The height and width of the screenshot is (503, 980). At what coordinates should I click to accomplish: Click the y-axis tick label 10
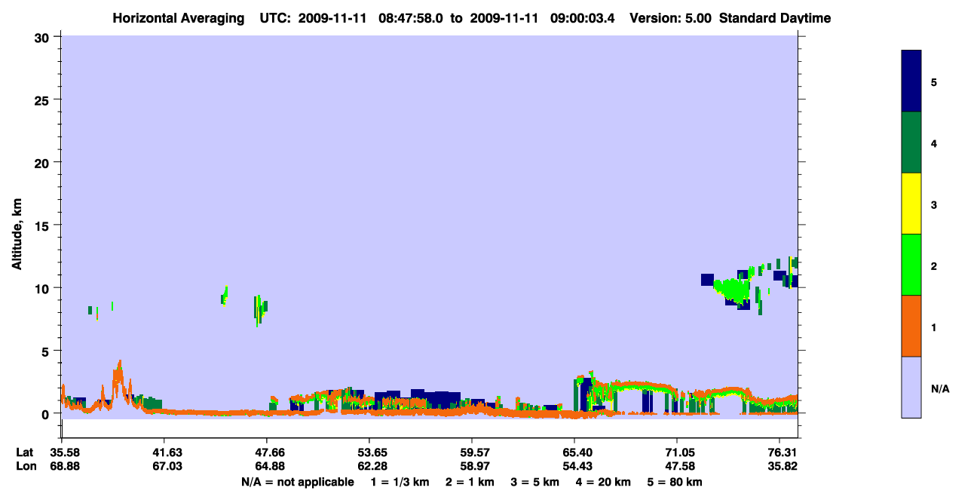tap(43, 288)
